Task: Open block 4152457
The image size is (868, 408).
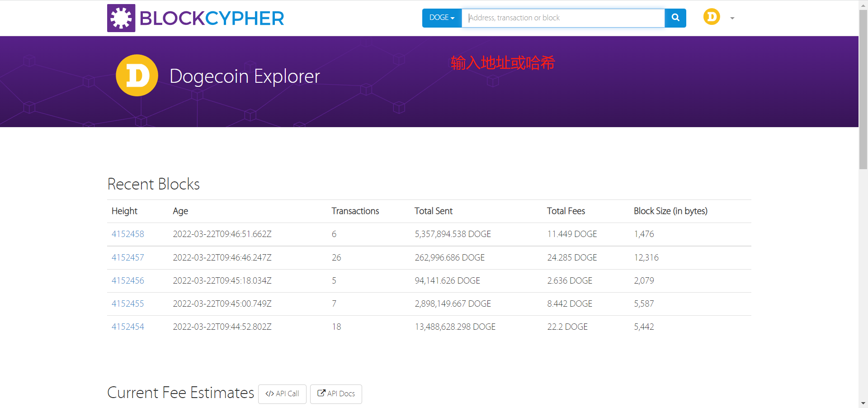Action: point(128,258)
